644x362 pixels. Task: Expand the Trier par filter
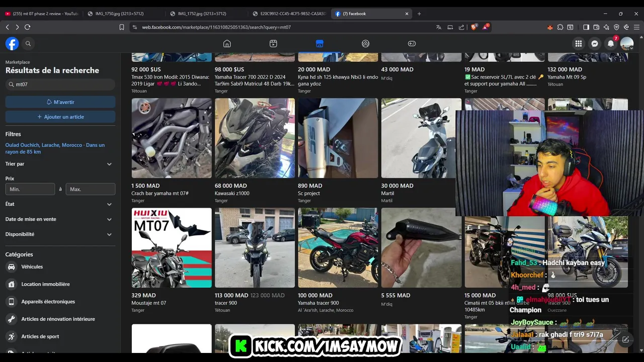tap(60, 164)
